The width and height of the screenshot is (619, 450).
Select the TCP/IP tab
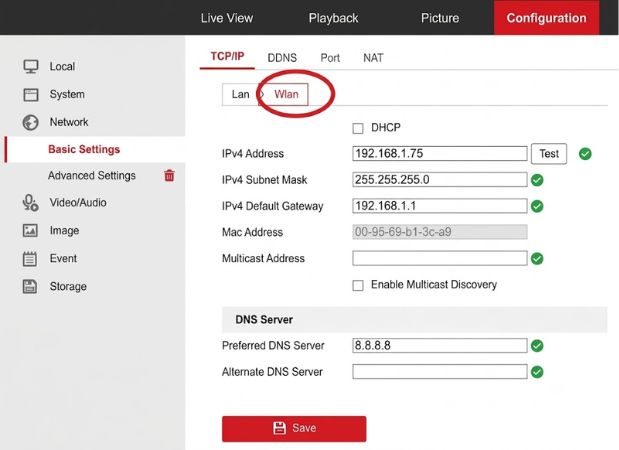(x=227, y=56)
